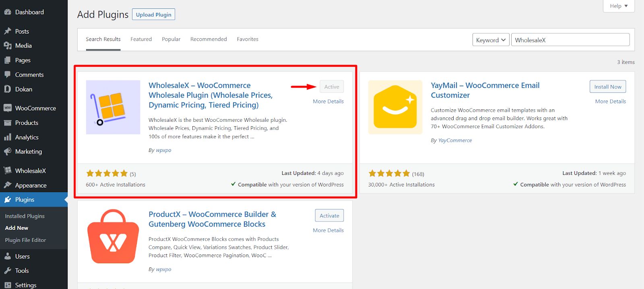Switch to Search Results tab
The width and height of the screenshot is (644, 289).
click(x=103, y=39)
